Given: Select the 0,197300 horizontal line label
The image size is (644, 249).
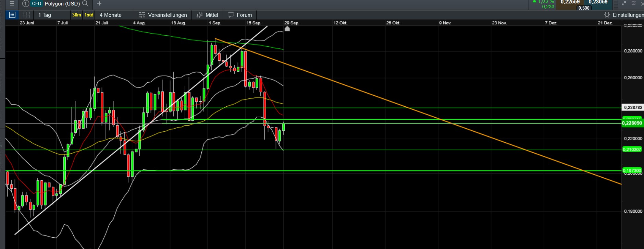Looking at the screenshot, I should [x=632, y=170].
